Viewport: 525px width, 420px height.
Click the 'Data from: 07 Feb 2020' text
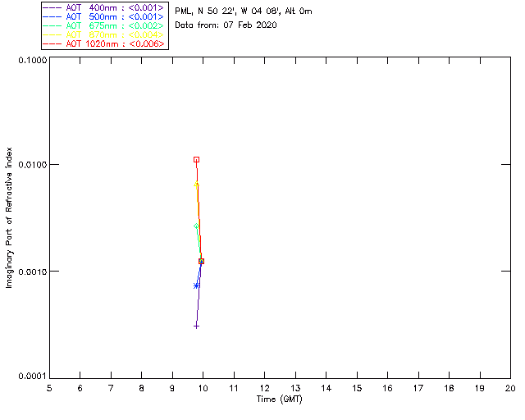coord(226,25)
